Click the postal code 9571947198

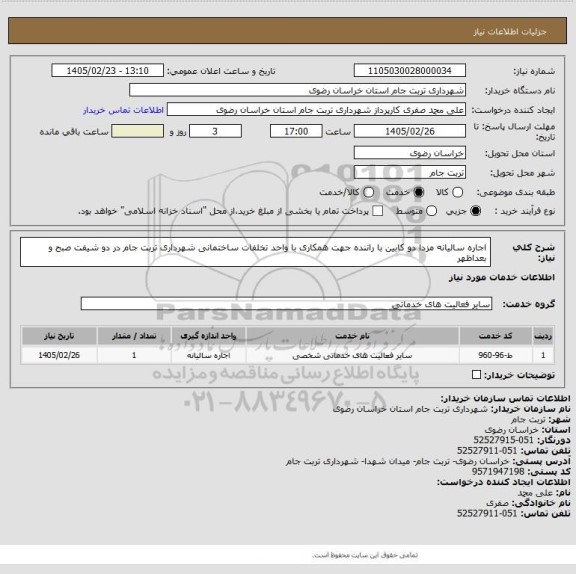[x=498, y=472]
